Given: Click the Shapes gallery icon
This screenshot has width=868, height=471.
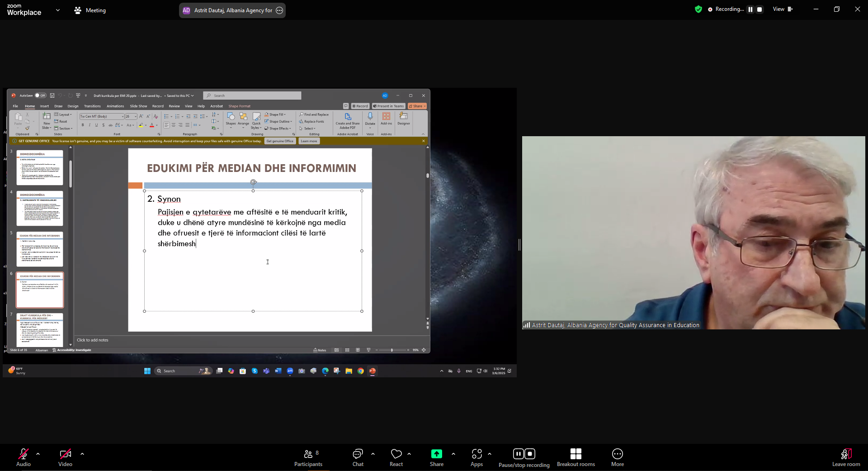Looking at the screenshot, I should pos(231,119).
